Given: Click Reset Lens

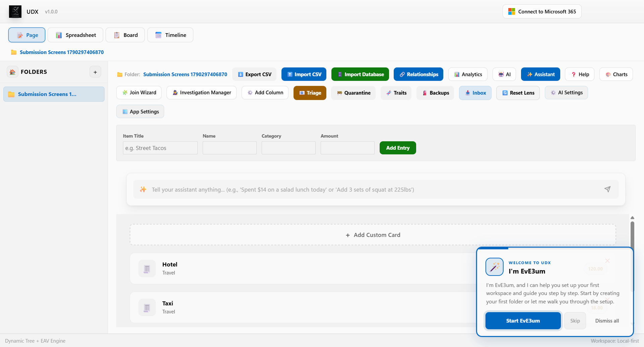Looking at the screenshot, I should (x=518, y=93).
